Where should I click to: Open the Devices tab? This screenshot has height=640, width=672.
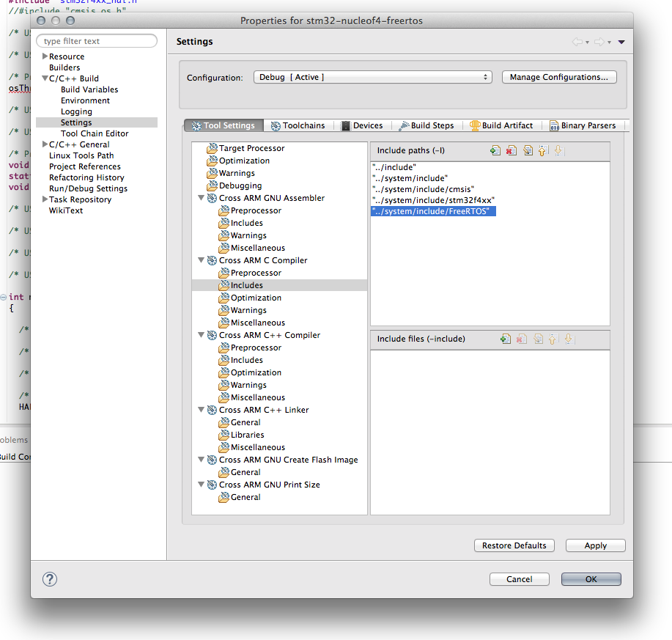(362, 125)
